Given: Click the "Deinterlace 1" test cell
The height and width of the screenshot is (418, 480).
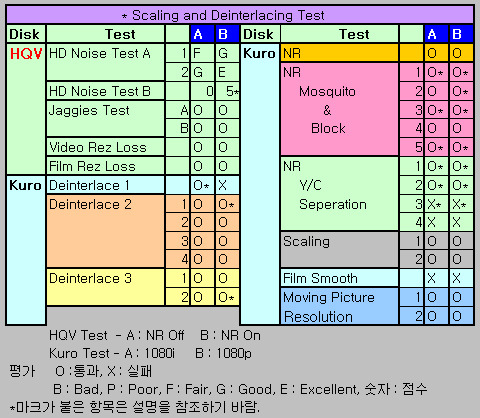Looking at the screenshot, I should pyautogui.click(x=105, y=185).
